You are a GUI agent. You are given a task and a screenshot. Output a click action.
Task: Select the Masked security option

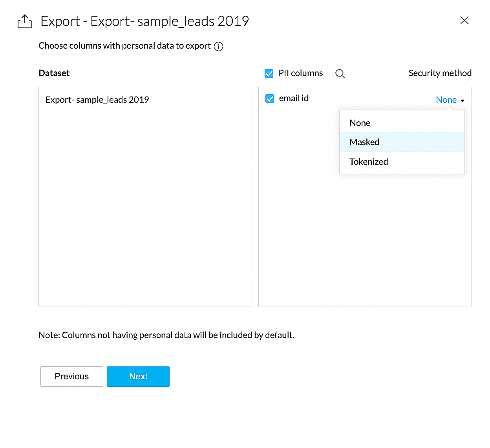(x=364, y=142)
